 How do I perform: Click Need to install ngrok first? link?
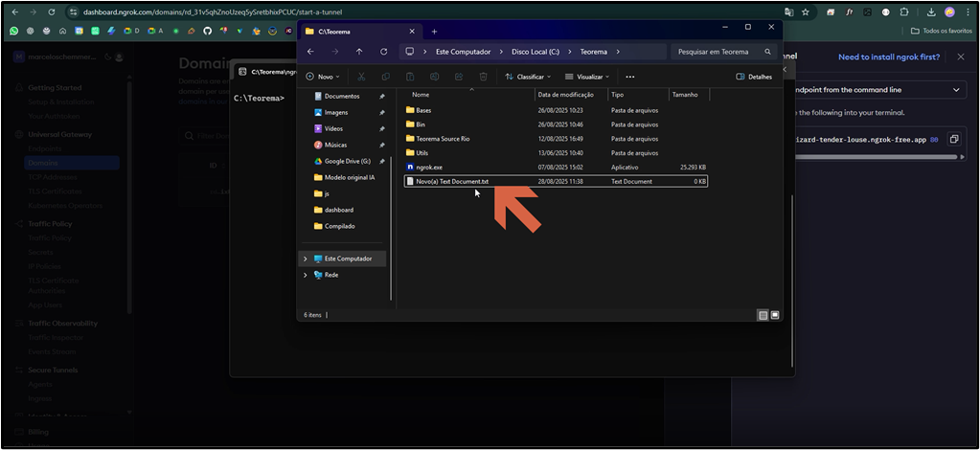(889, 56)
